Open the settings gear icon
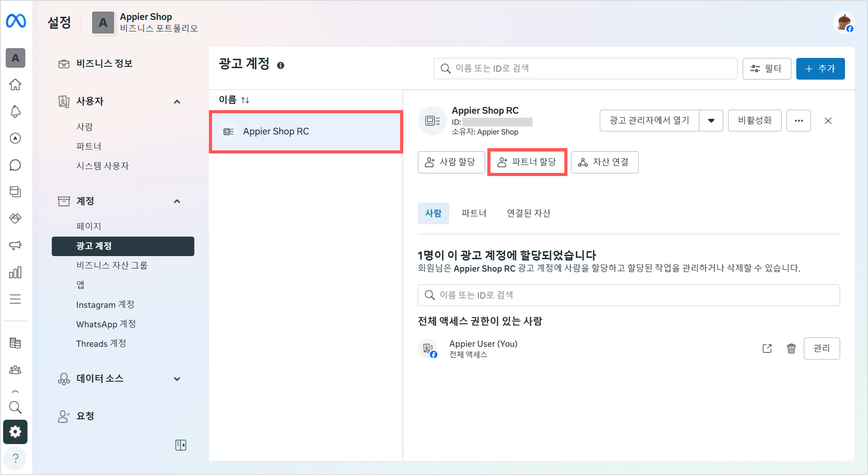 pyautogui.click(x=15, y=432)
